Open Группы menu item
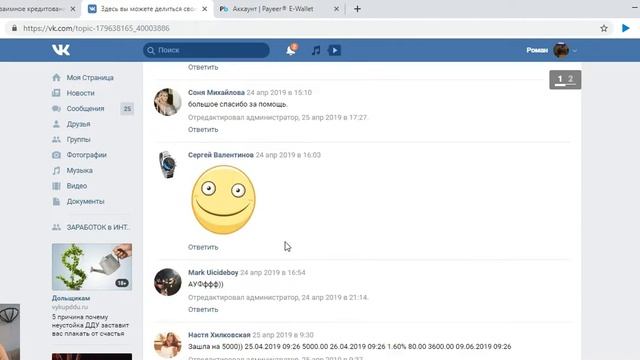 click(78, 140)
